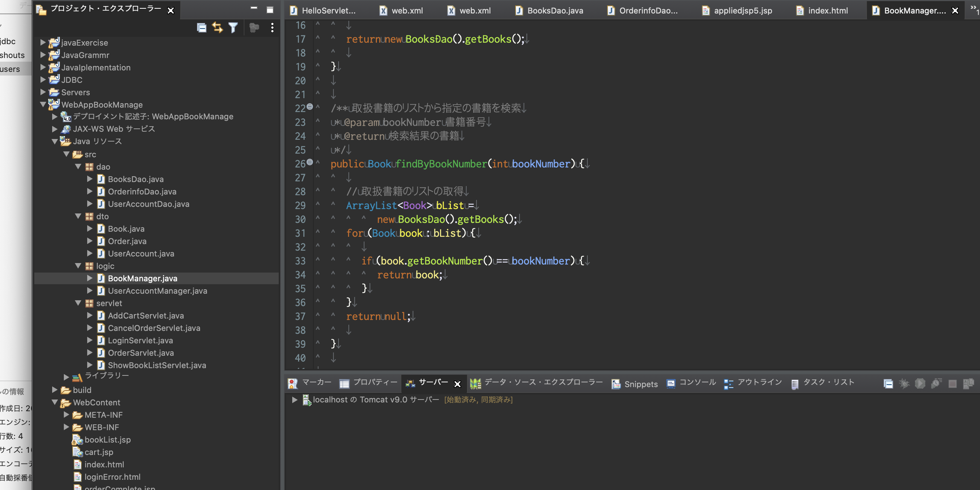Image resolution: width=980 pixels, height=490 pixels.
Task: Open the Project Explorer three-dot view menu
Action: tap(272, 27)
